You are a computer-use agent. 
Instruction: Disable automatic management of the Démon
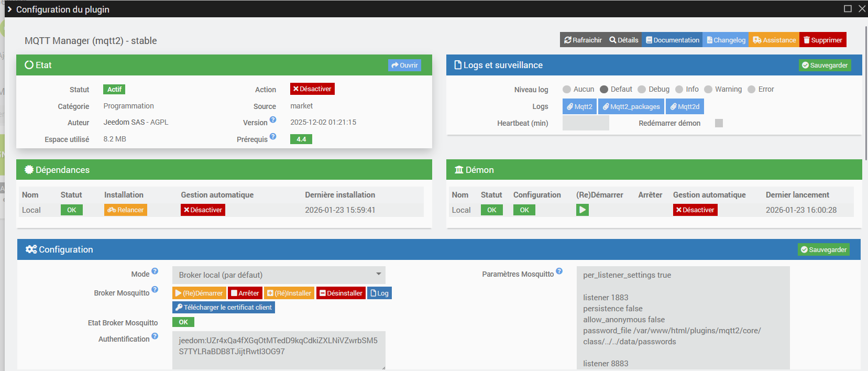[x=695, y=210]
